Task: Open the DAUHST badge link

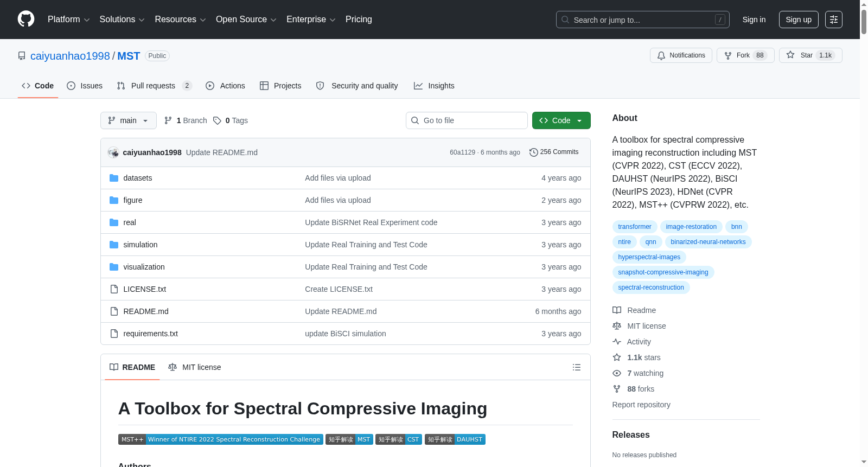Action: (455, 439)
